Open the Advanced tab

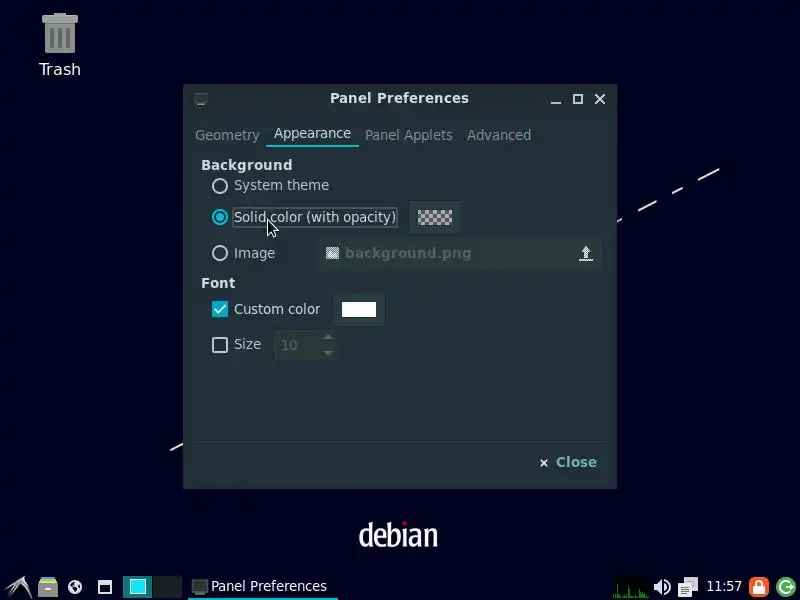tap(499, 135)
